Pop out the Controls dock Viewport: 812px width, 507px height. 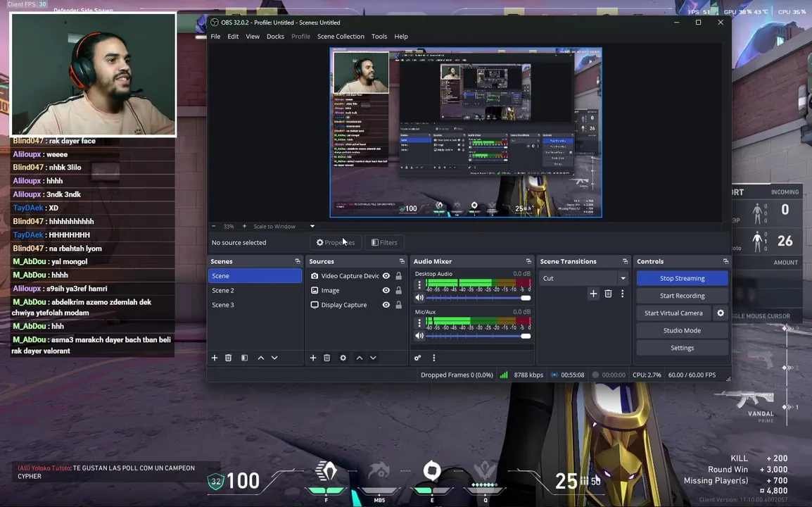(725, 261)
